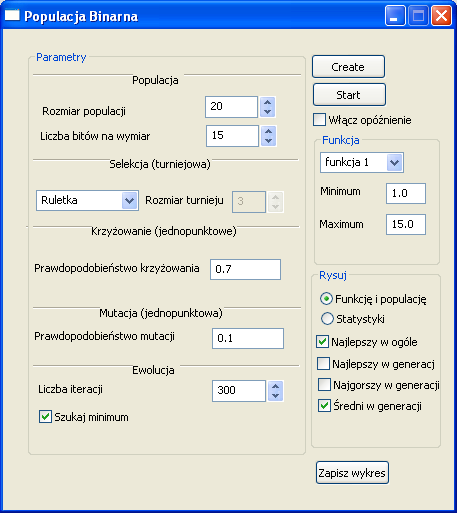Select the Statystyki radio button
Image resolution: width=457 pixels, height=513 pixels.
coord(327,319)
